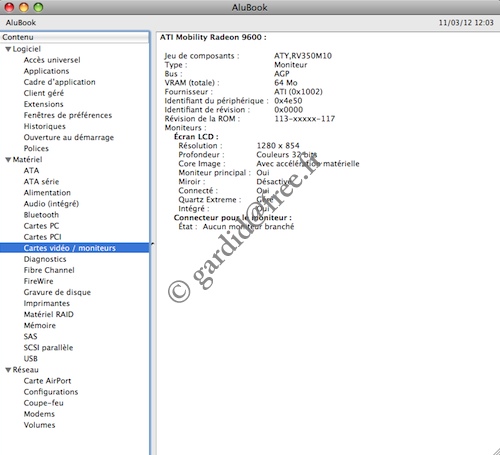Click the Réseau category label
500x455 pixels.
[26, 370]
